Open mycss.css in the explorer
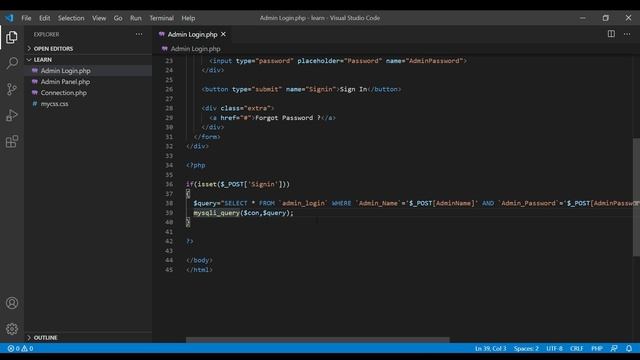 point(88,104)
